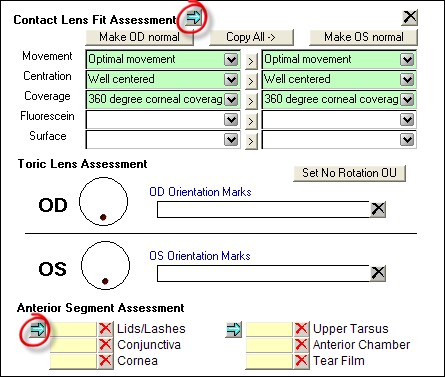
Task: Clear the Cornea entry with red X
Action: tap(105, 361)
